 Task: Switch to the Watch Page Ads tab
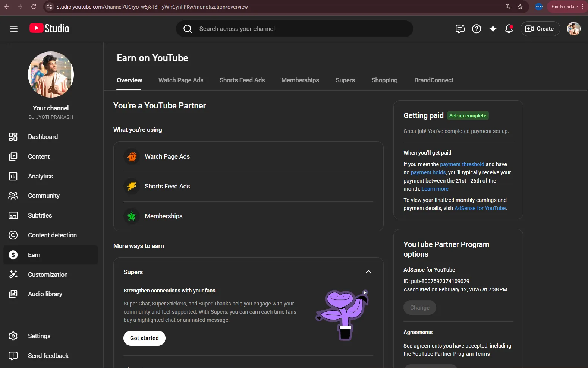click(181, 80)
